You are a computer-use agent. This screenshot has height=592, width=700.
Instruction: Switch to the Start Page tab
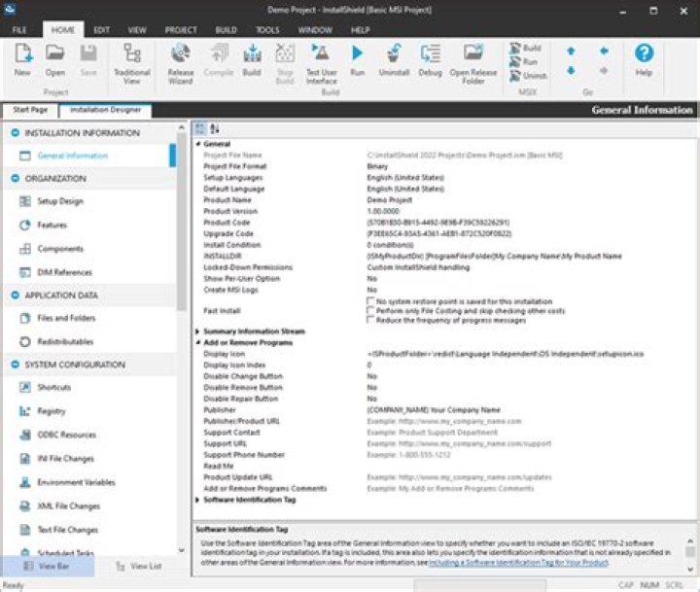coord(30,110)
